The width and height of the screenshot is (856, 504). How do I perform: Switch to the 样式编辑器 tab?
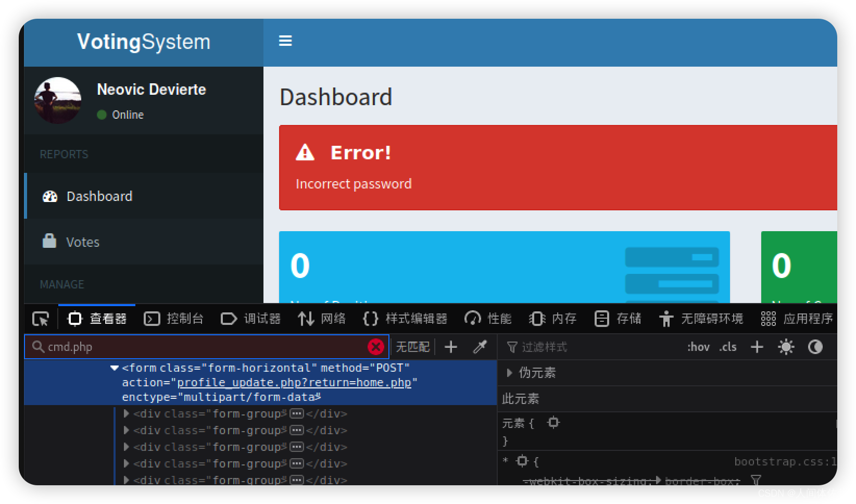[x=405, y=319]
